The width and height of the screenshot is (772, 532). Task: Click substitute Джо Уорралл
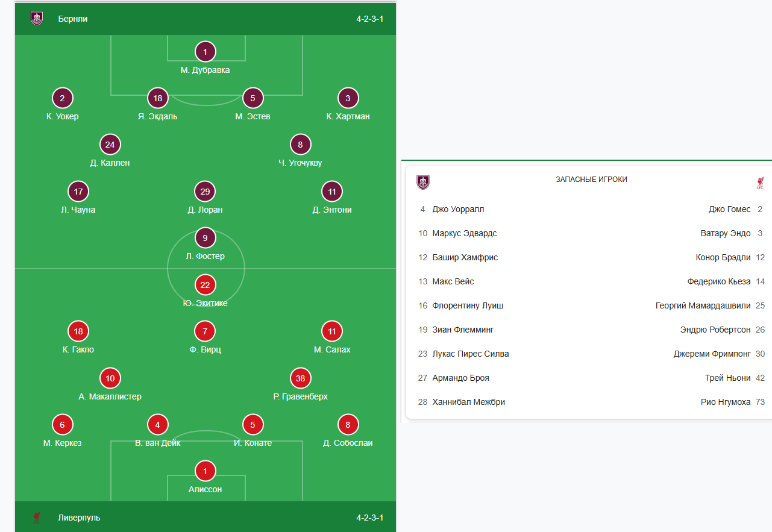click(x=458, y=209)
